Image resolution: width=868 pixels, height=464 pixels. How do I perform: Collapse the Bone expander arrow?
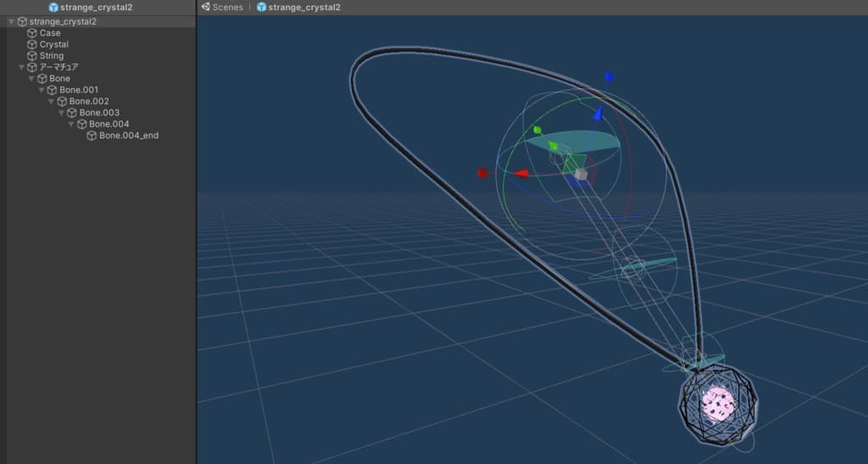tap(31, 79)
